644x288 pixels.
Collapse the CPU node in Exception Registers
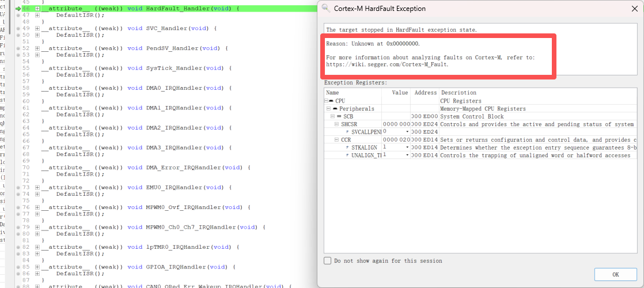coord(326,101)
